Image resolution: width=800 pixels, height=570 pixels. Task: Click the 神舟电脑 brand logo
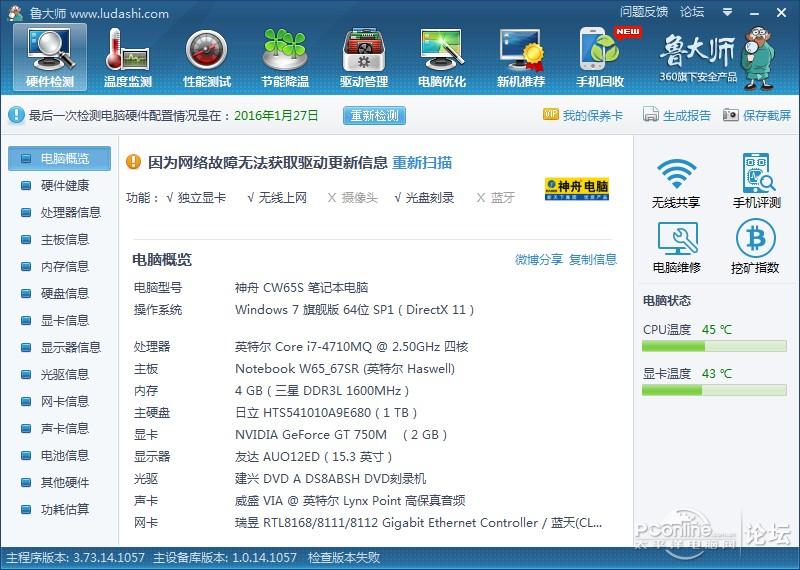[x=577, y=189]
